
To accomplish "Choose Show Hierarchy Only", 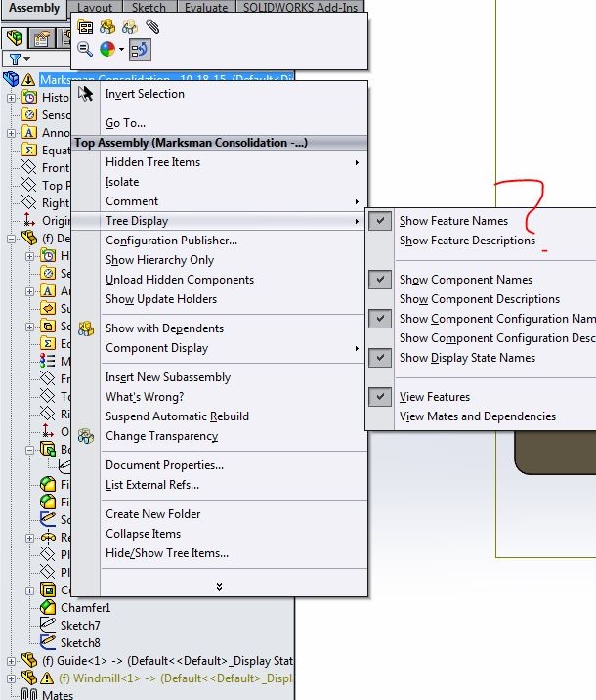I will click(159, 260).
